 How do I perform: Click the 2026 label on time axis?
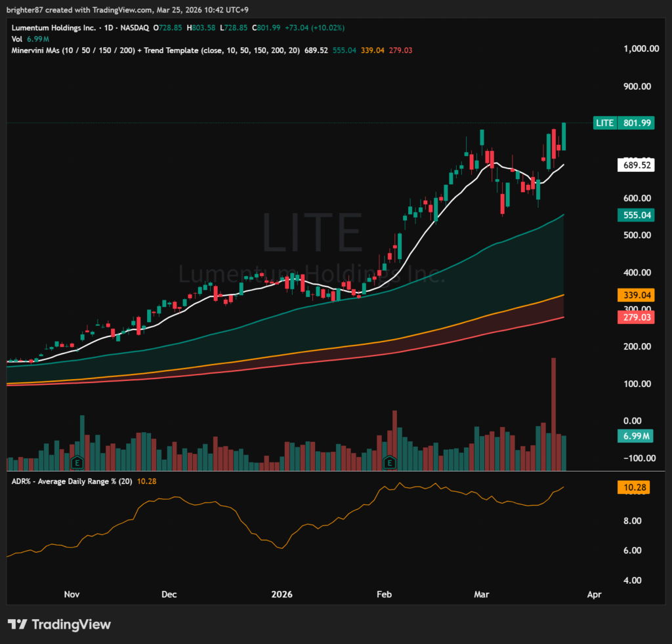[282, 594]
